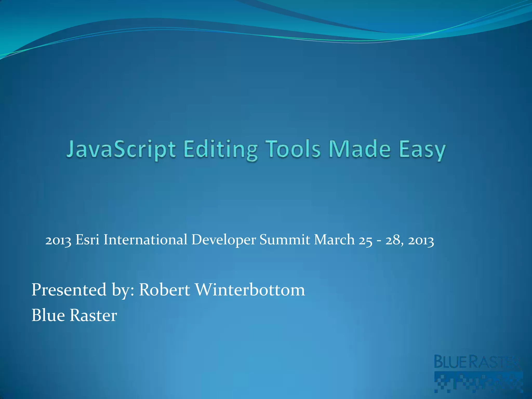
Task: Click the name 'Robert' in the presenter line
Action: (x=164, y=290)
